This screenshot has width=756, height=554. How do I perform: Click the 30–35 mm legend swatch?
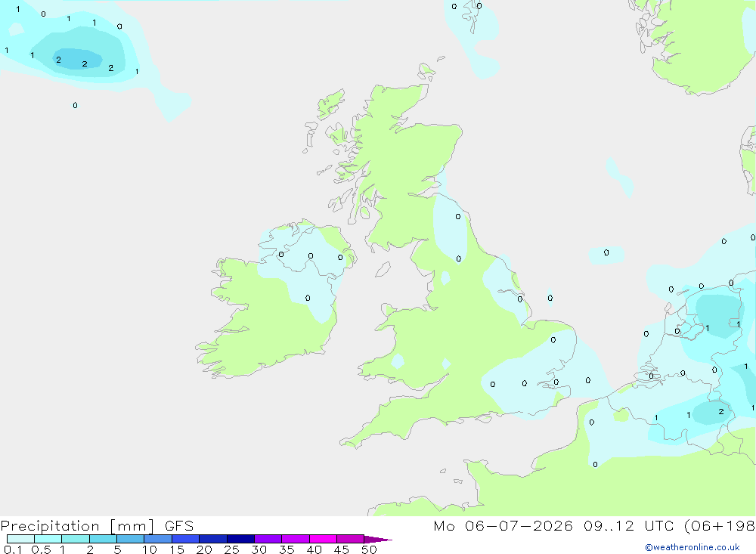[x=268, y=539]
